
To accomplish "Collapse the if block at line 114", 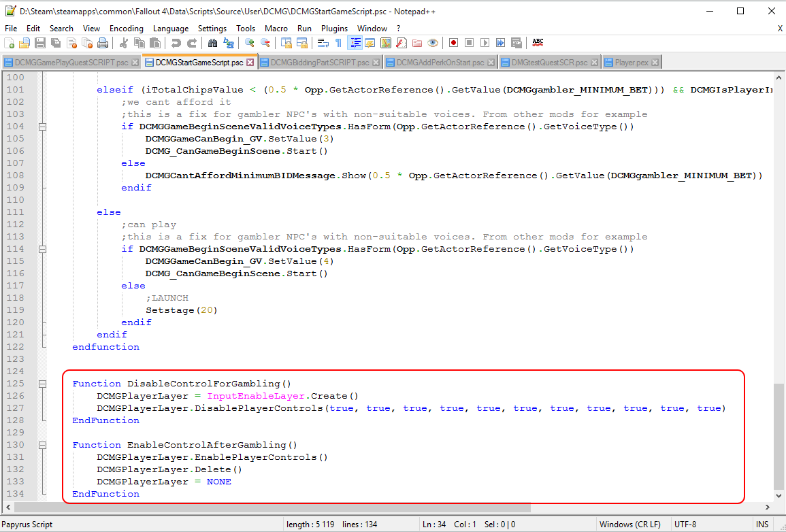I will [x=43, y=249].
